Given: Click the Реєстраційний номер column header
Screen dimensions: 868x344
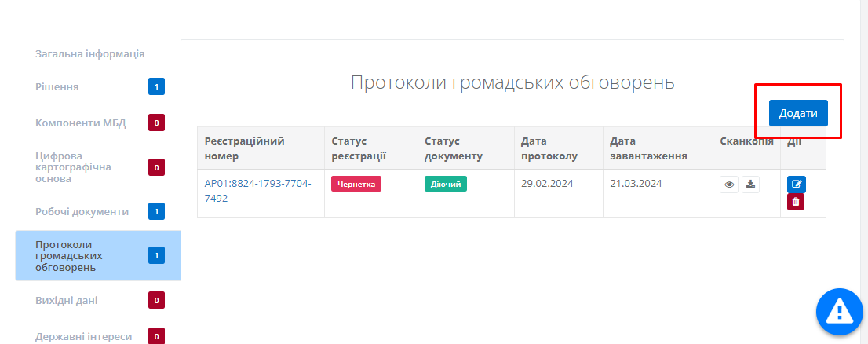Looking at the screenshot, I should tap(244, 148).
